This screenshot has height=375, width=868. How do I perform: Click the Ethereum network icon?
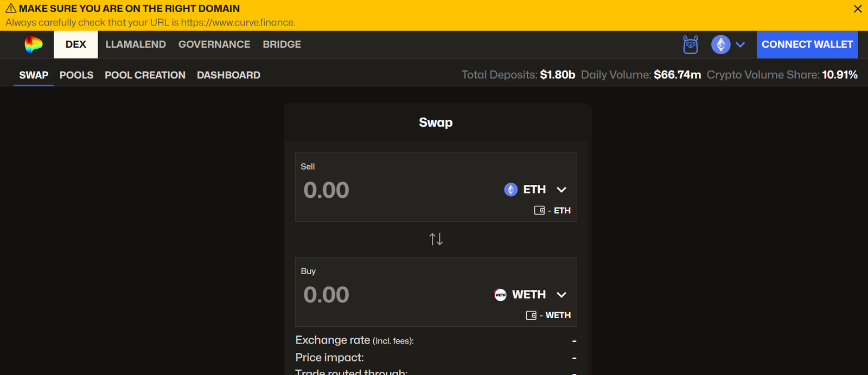coord(720,44)
